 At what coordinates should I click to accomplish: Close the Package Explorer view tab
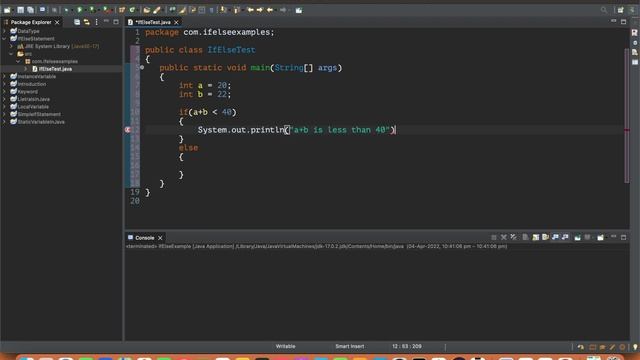pyautogui.click(x=57, y=22)
